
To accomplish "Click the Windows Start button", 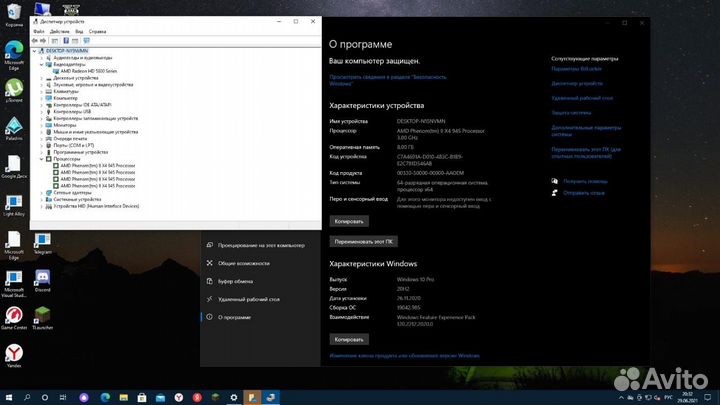I will click(x=8, y=397).
